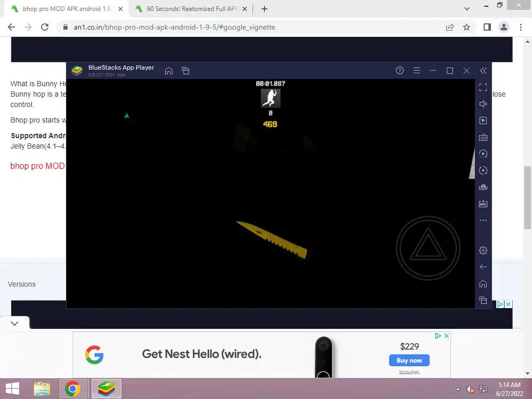
Task: Open BlueStacks help question mark
Action: pos(400,71)
